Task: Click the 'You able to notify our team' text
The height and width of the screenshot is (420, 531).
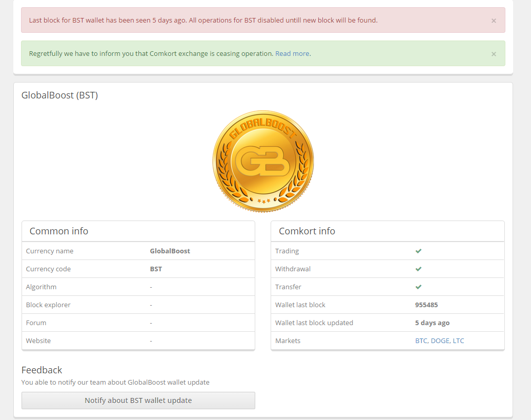Action: pos(115,383)
